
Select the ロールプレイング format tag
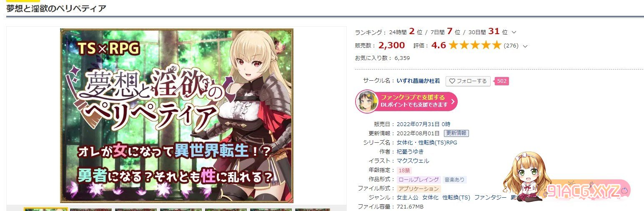tap(419, 179)
